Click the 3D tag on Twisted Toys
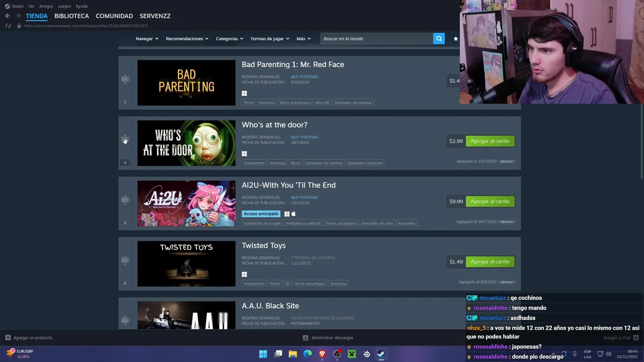 (x=287, y=284)
